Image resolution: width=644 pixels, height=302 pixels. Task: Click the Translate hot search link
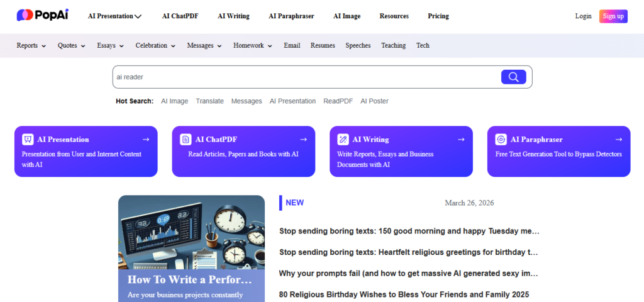tap(210, 101)
